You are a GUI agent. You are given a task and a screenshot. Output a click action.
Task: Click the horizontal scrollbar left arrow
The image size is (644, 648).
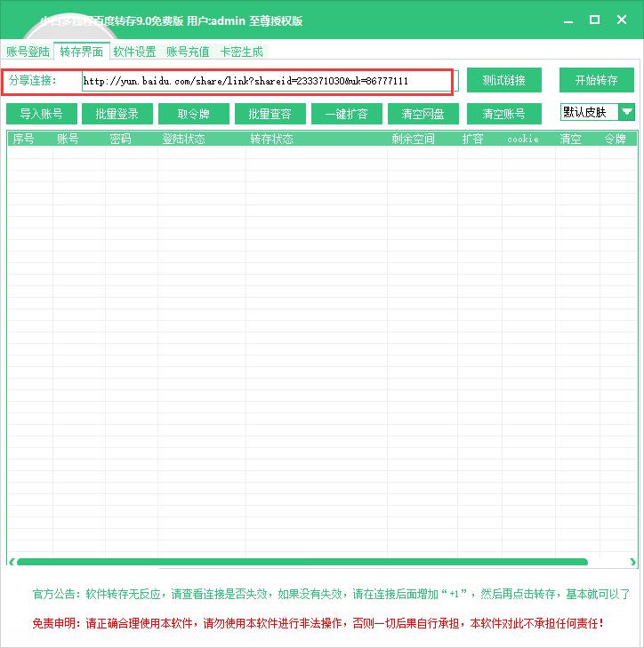pos(12,562)
